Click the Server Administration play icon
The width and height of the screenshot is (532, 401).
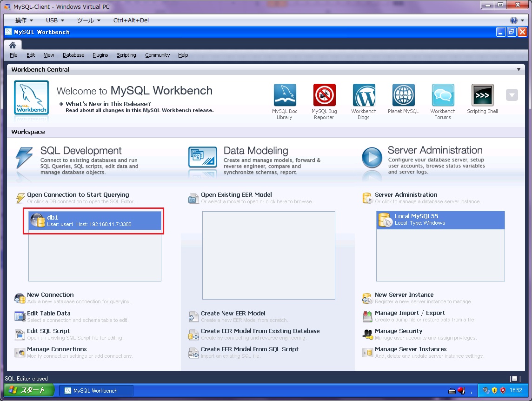coord(372,157)
